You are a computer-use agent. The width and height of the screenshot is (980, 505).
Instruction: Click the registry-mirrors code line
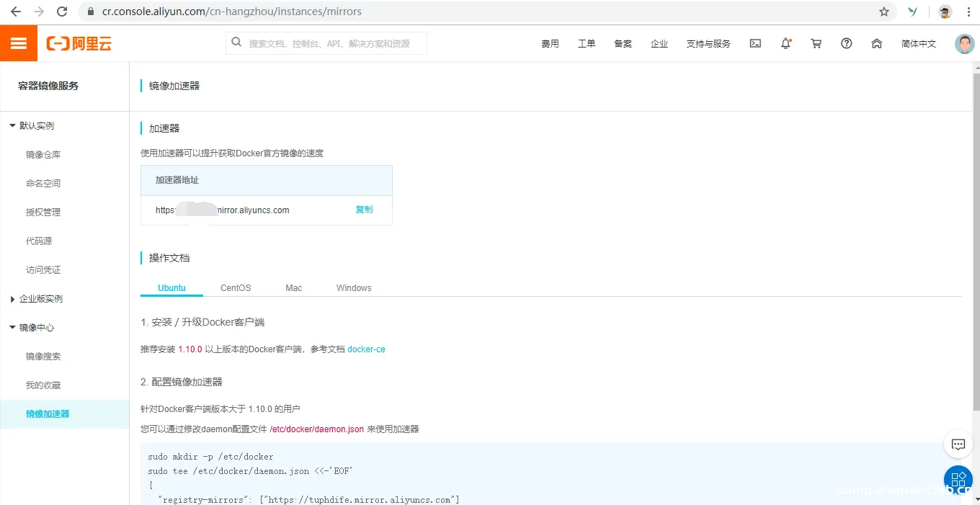pyautogui.click(x=308, y=499)
